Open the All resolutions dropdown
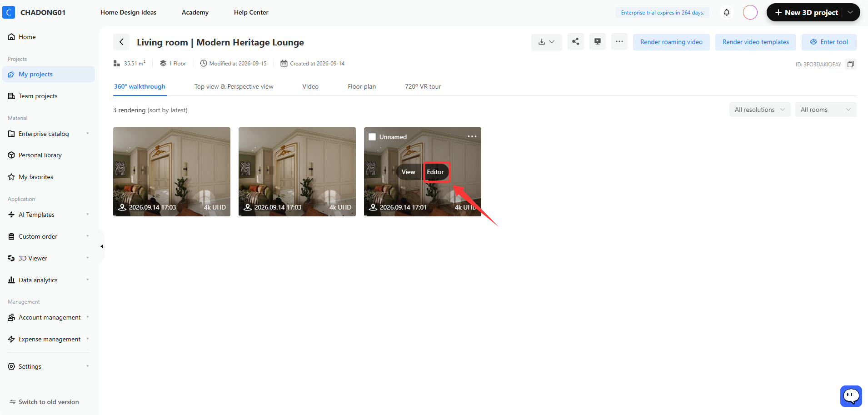Screen dimensions: 868x415 pyautogui.click(x=760, y=110)
